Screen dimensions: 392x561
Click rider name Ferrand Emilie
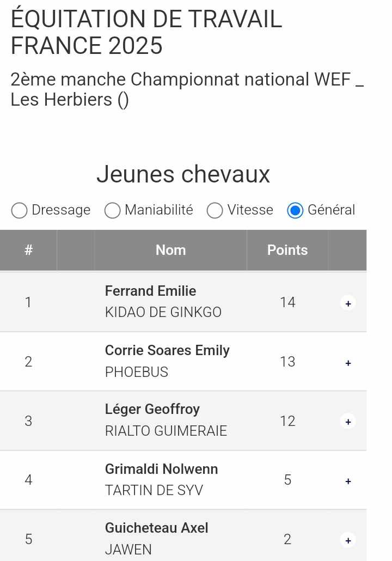[x=150, y=291]
